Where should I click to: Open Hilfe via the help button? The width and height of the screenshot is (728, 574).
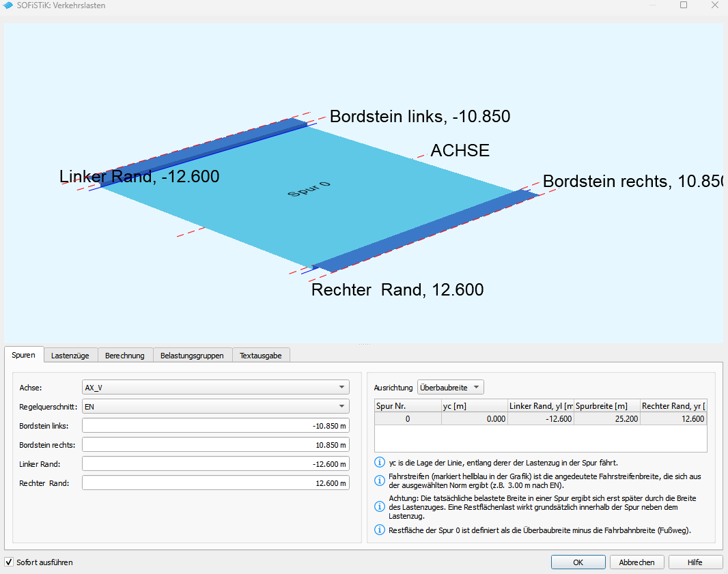coord(695,562)
